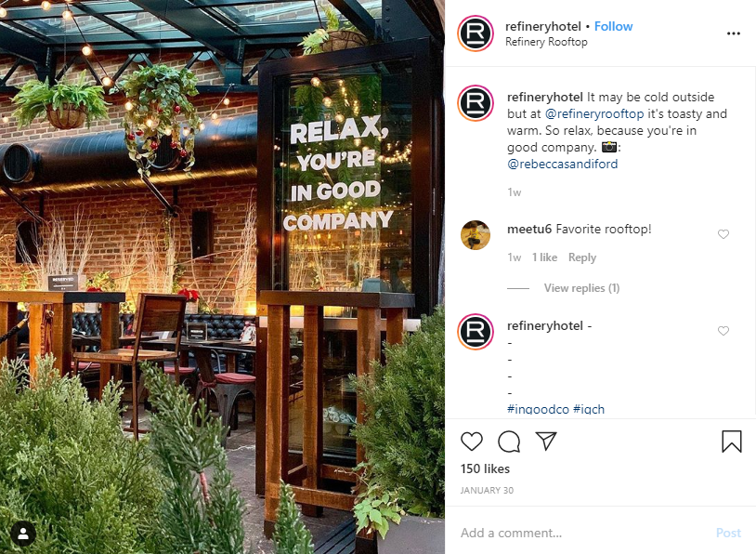Viewport: 756px width, 554px height.
Task: Open @rebeccasandiford photo credit link
Action: tap(562, 165)
